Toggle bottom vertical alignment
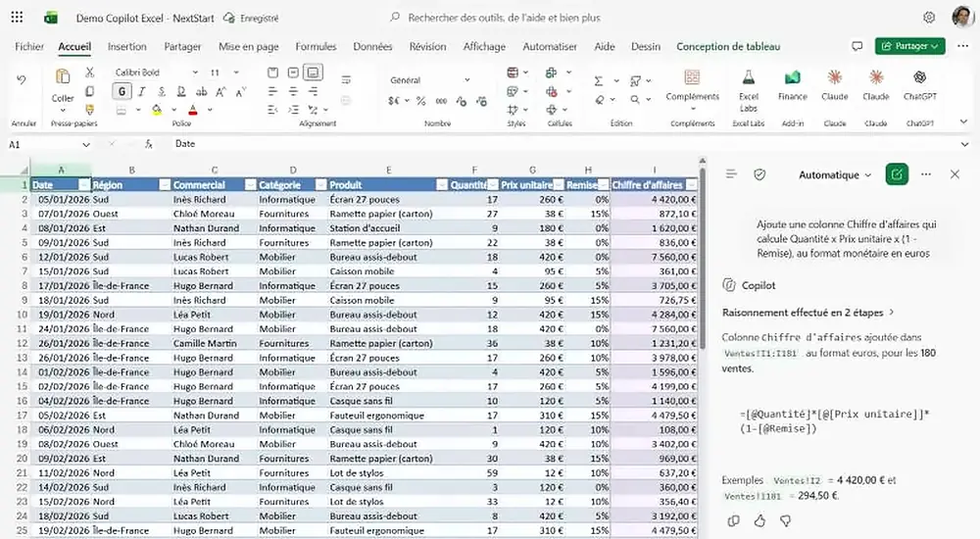The image size is (980, 539). [314, 73]
